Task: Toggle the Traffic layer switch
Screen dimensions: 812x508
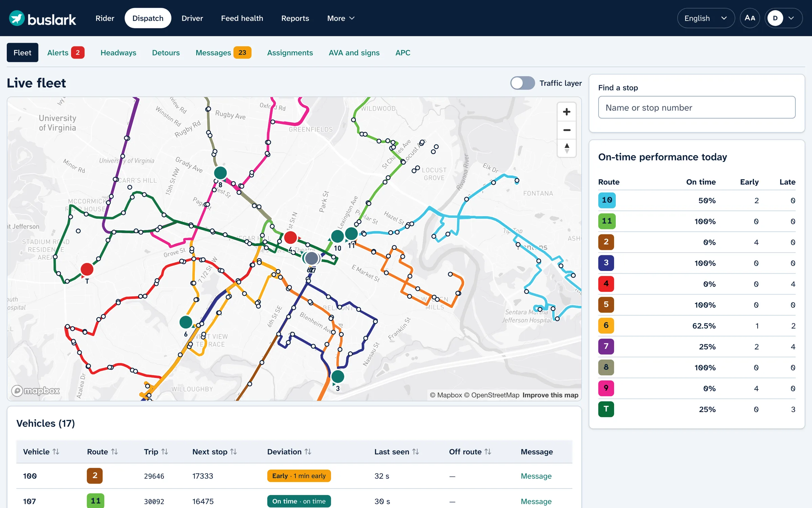Action: [522, 83]
